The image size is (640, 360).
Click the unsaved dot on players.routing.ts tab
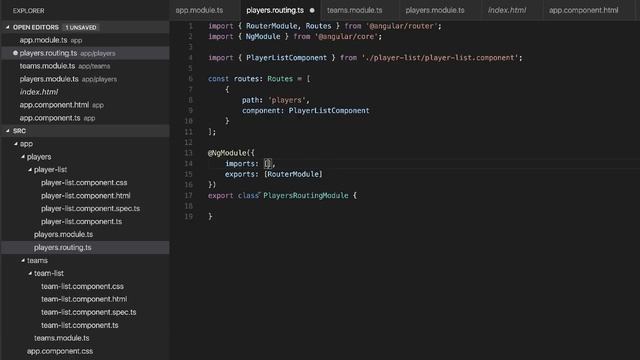[312, 11]
